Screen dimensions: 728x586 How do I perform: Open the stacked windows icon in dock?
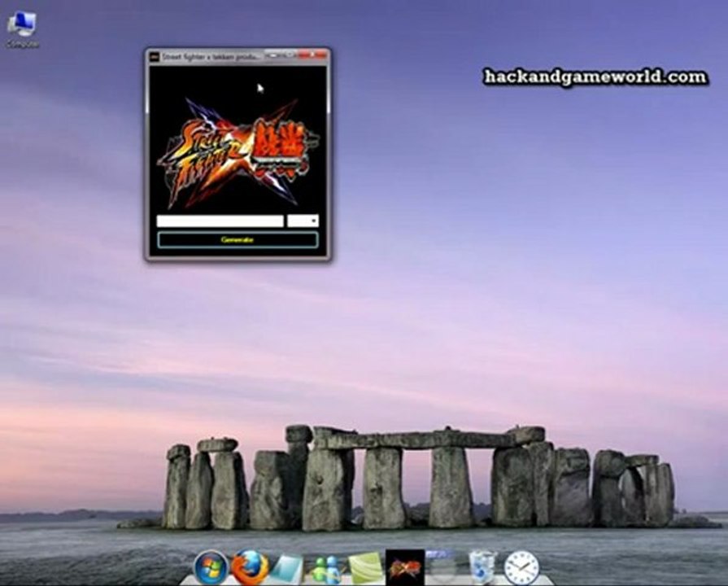(441, 566)
